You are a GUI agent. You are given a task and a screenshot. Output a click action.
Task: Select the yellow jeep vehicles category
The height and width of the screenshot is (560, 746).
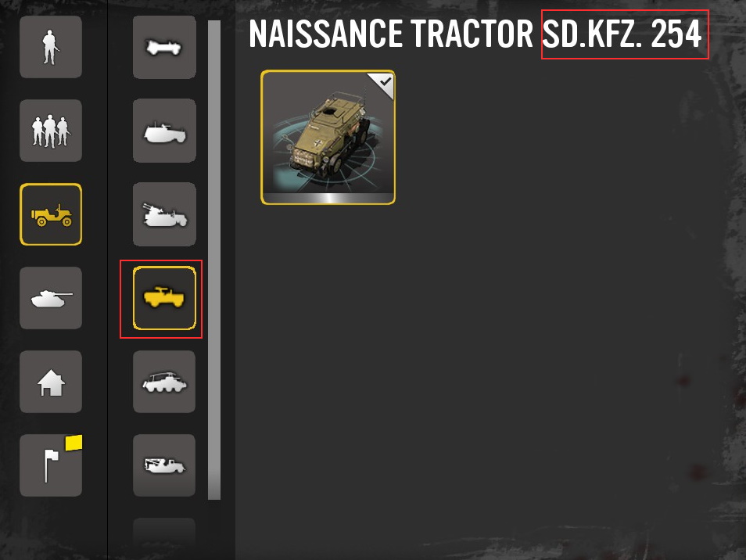pos(51,214)
